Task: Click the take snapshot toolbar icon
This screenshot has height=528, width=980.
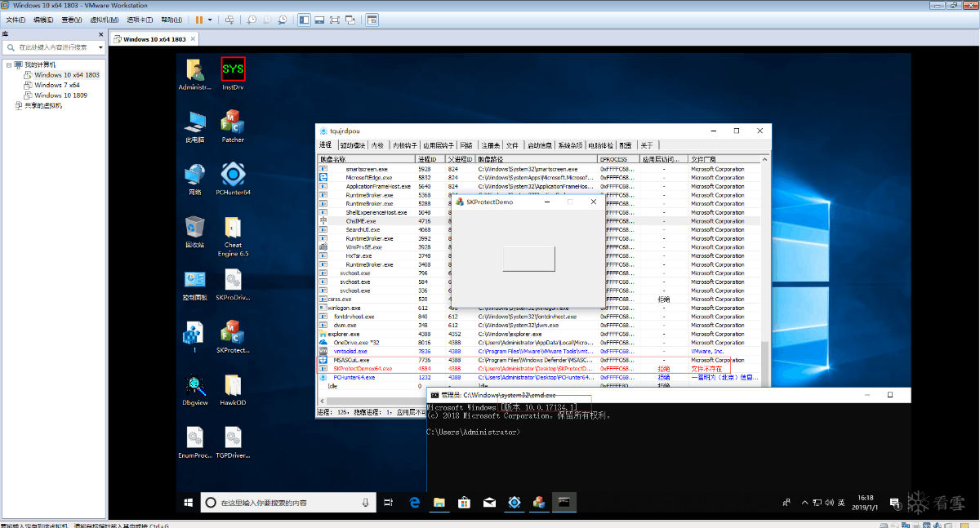Action: coord(253,19)
